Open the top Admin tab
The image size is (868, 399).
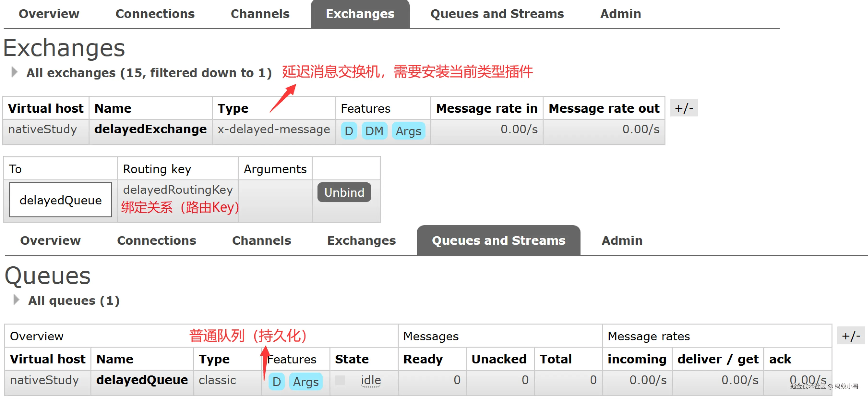pos(620,14)
